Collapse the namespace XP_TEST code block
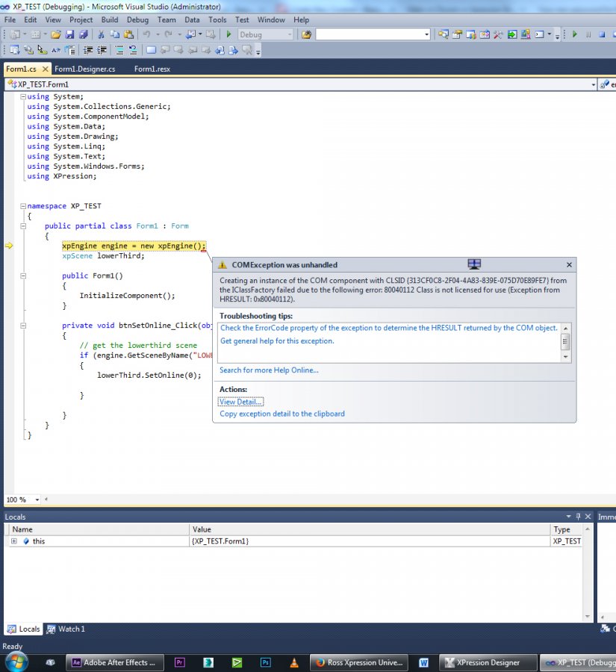The image size is (616, 672). (22, 206)
